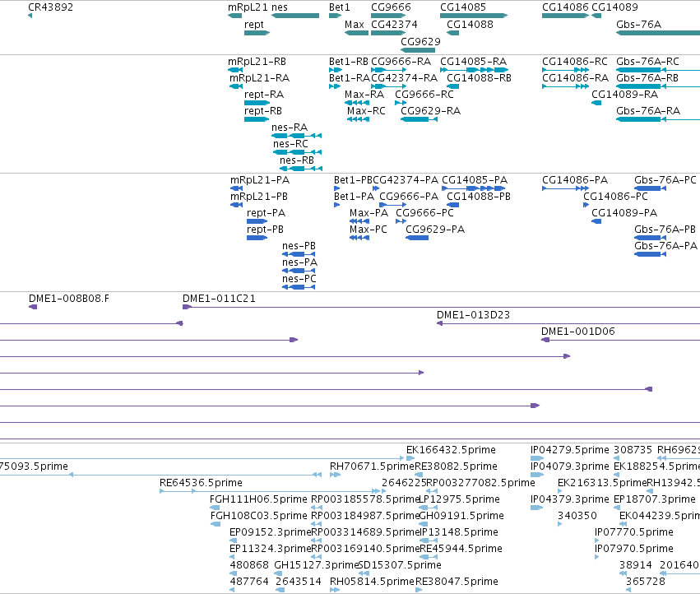Click the Max-PC protein label
700x594 pixels.
click(369, 230)
